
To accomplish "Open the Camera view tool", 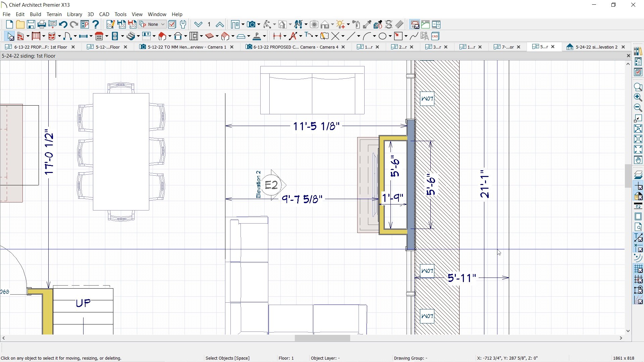I will 251,24.
